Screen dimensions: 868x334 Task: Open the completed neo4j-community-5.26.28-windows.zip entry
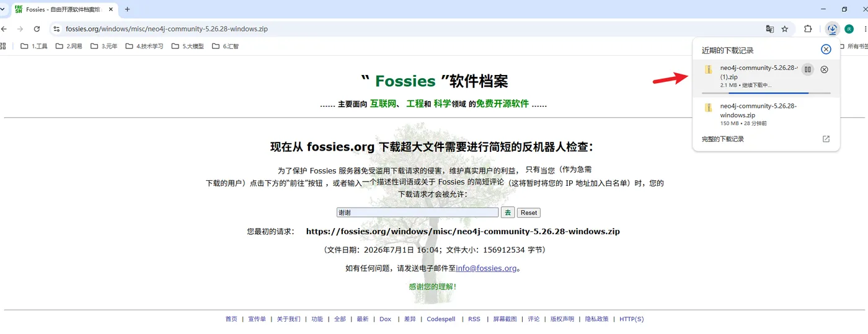point(766,115)
